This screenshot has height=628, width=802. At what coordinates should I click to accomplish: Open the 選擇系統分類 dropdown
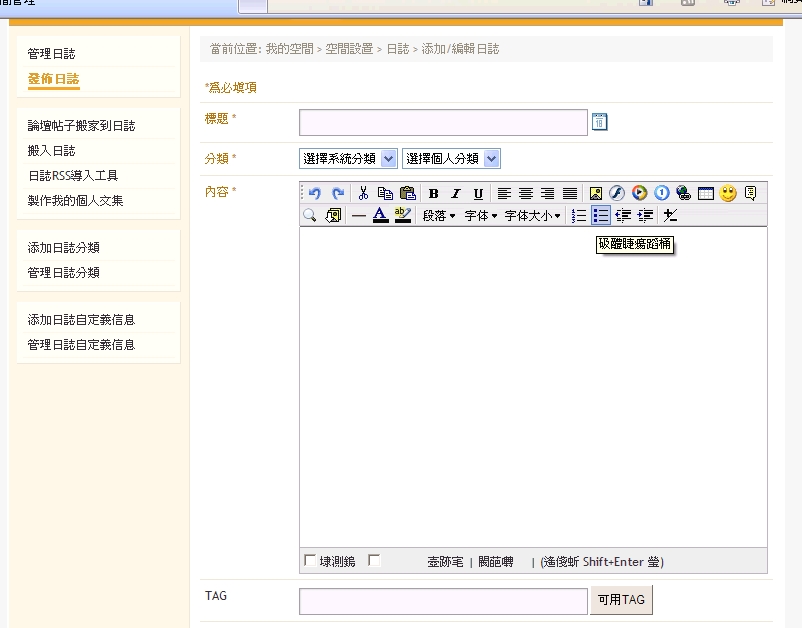348,159
